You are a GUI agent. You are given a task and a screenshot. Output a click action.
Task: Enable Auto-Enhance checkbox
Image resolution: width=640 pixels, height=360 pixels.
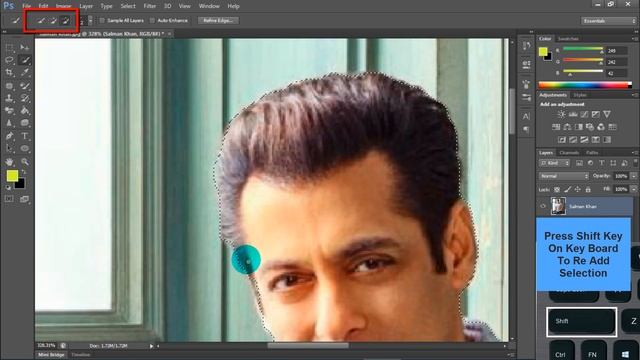click(x=152, y=20)
